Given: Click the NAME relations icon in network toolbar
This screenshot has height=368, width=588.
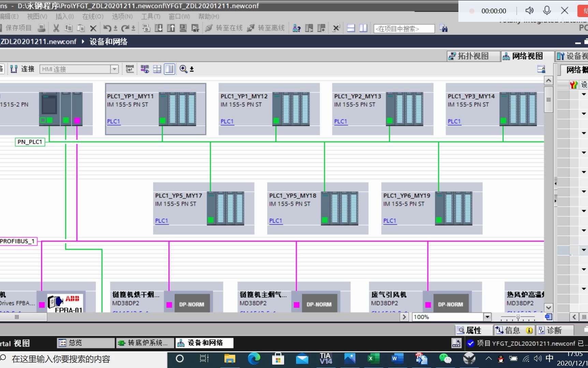Looking at the screenshot, I should (130, 69).
